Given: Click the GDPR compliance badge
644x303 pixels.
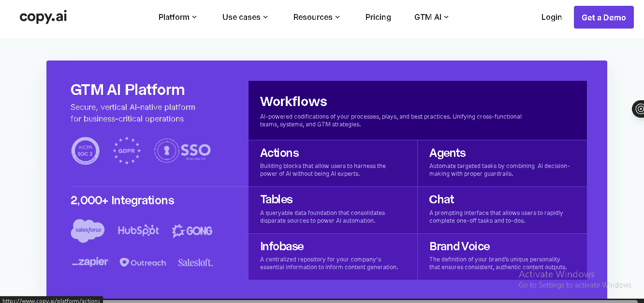Looking at the screenshot, I should pos(127,151).
